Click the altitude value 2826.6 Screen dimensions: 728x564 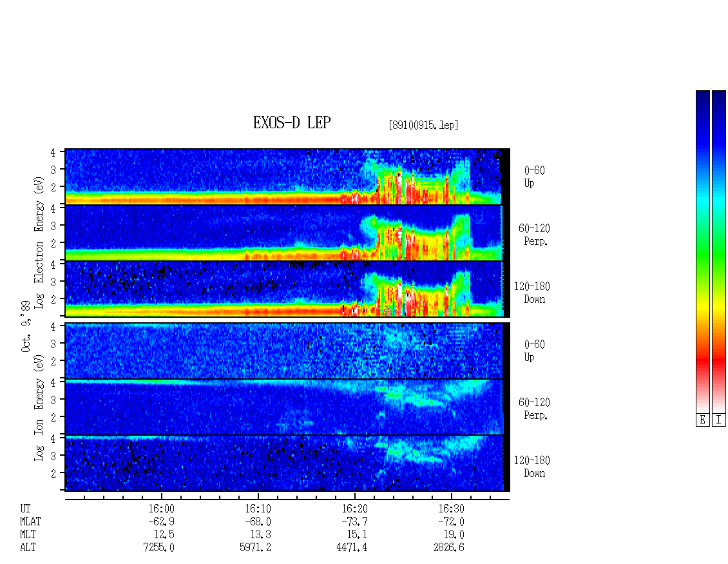pyautogui.click(x=449, y=547)
